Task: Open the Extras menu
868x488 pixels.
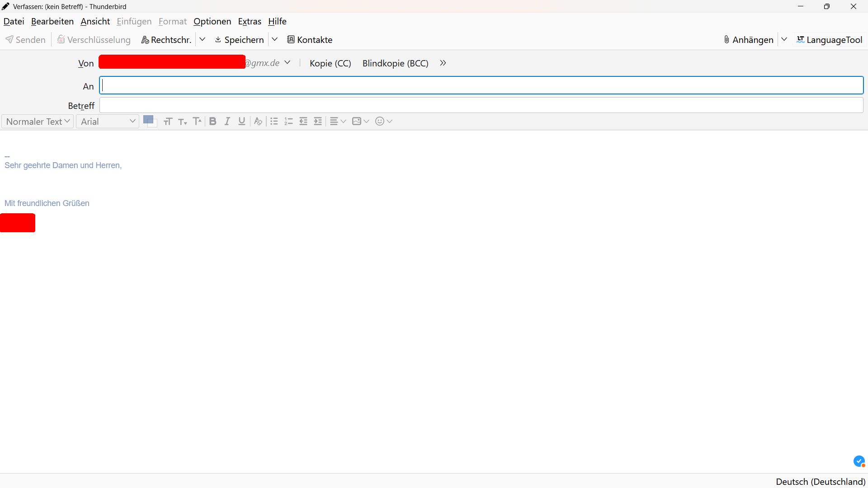Action: click(250, 21)
